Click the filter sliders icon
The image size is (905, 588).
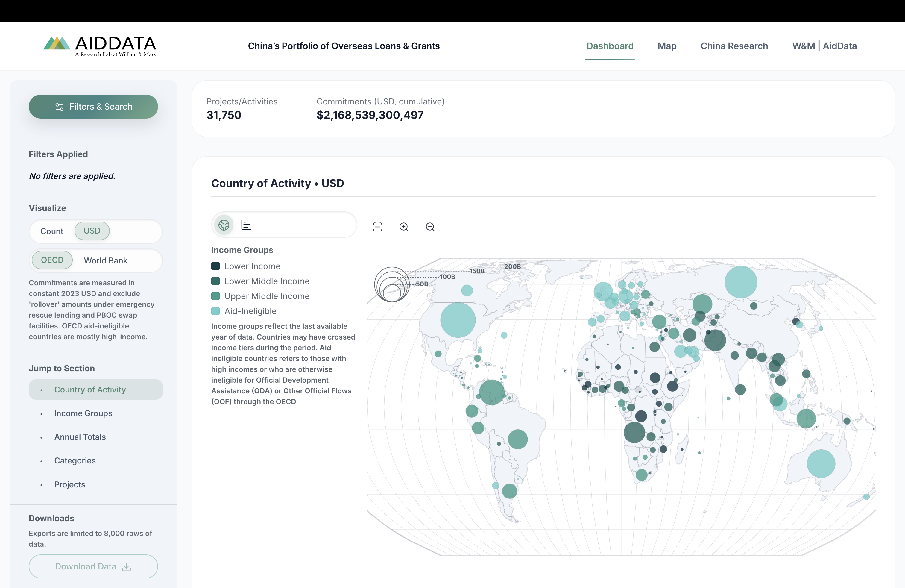pyautogui.click(x=59, y=107)
